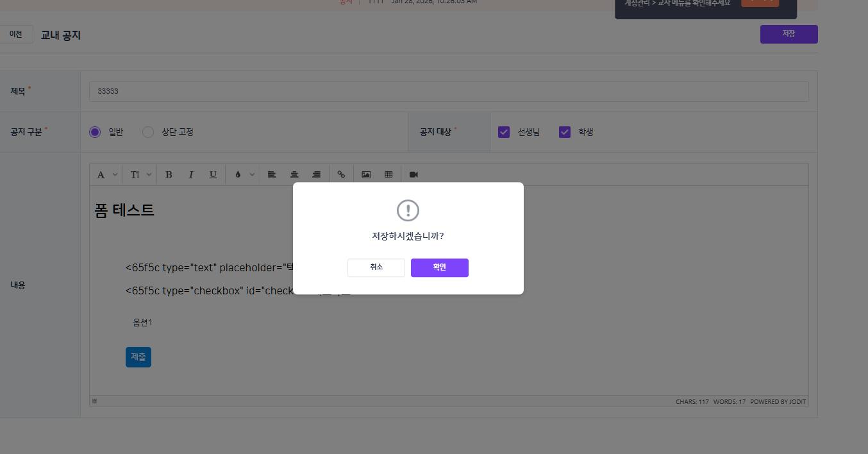
Task: Confirm saving with the 확인 button
Action: (x=439, y=267)
